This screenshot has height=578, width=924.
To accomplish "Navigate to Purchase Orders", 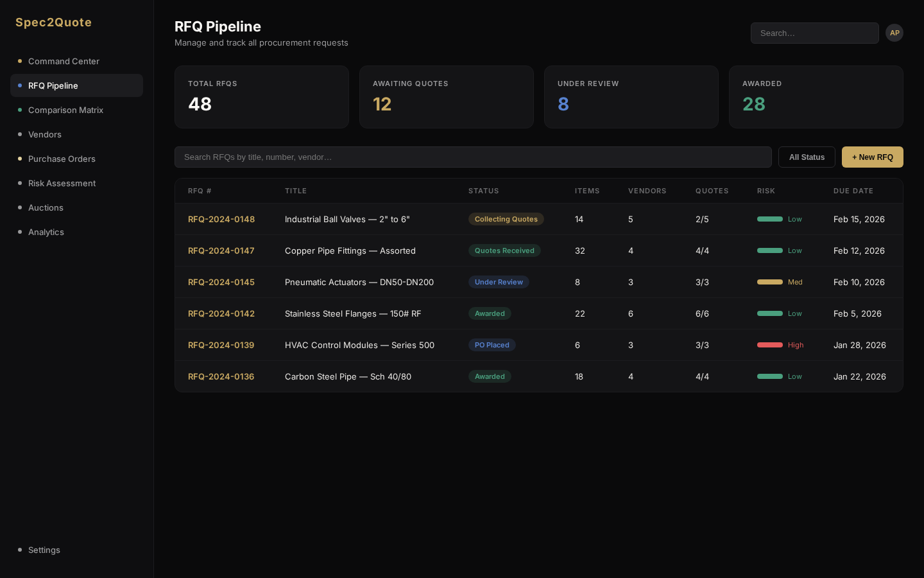I will (62, 159).
